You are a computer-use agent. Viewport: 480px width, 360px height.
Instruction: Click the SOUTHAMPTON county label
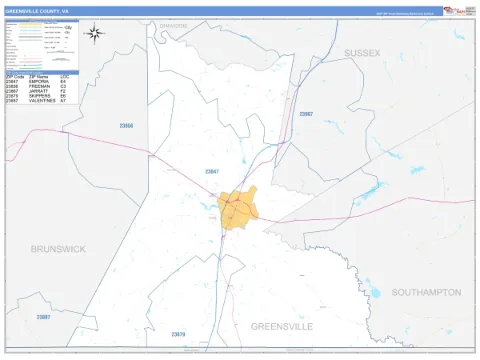pyautogui.click(x=426, y=292)
